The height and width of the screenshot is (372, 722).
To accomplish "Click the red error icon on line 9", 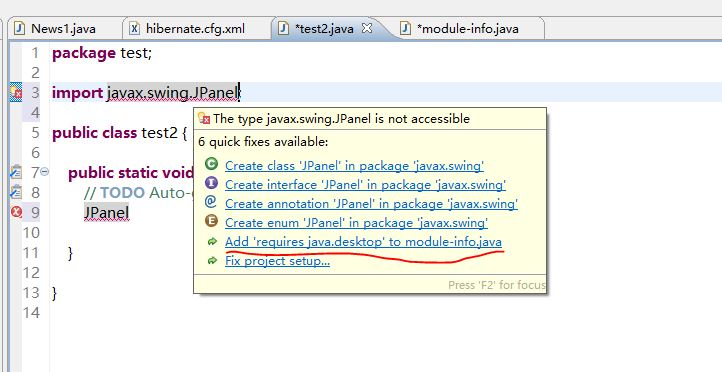I will coord(16,212).
